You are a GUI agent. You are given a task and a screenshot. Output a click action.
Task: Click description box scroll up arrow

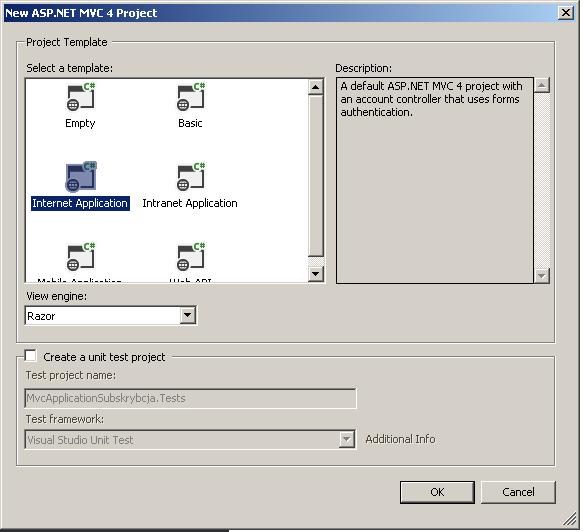[x=542, y=86]
